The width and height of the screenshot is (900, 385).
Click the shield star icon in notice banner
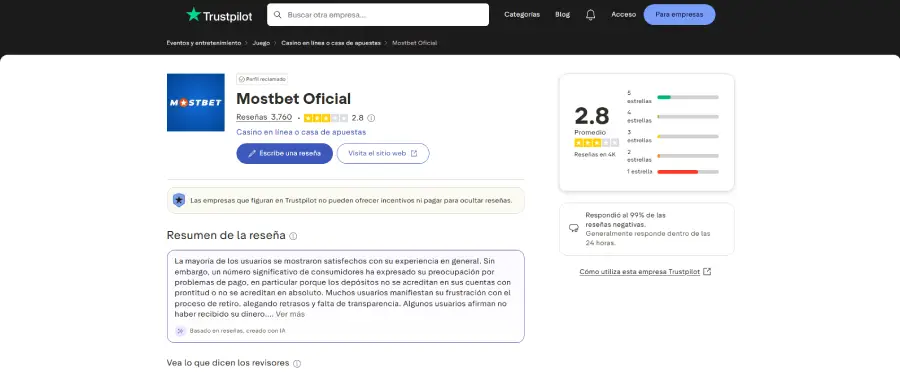point(179,200)
